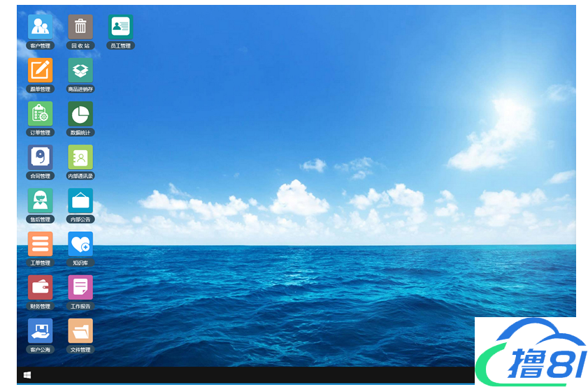588x387 pixels.
Task: Launch the 知识库 knowledge base app
Action: (x=80, y=244)
